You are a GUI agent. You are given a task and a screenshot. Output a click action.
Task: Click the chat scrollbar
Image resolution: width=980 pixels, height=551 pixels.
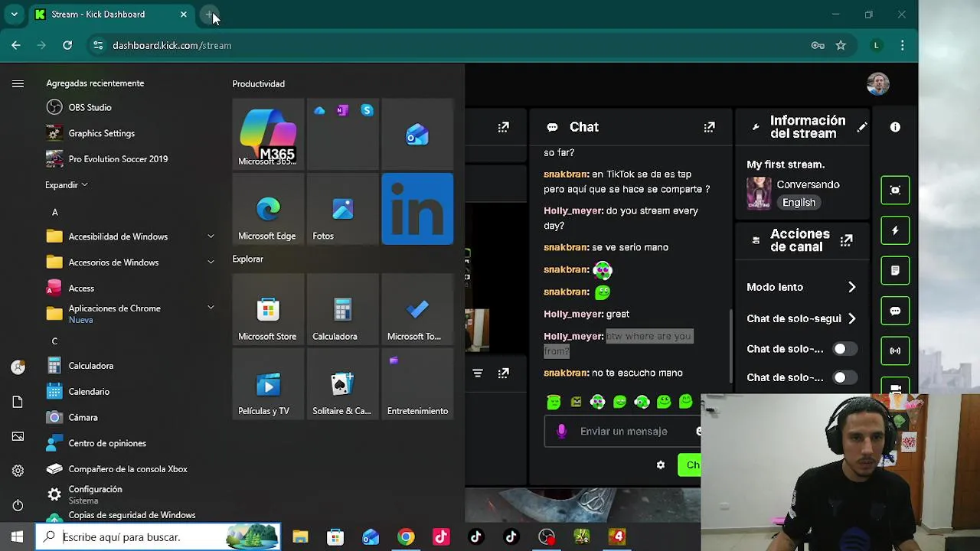[731, 344]
